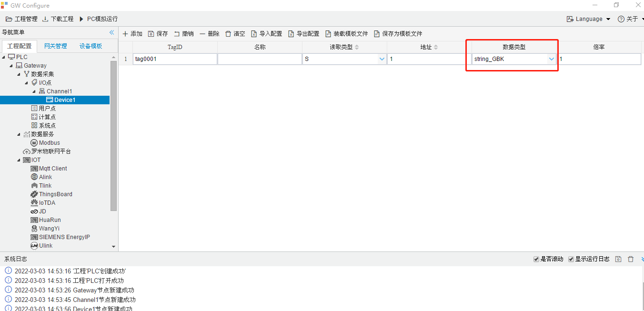Image resolution: width=644 pixels, height=311 pixels.
Task: Click the navigation tree vertical scrollbar
Action: (x=113, y=136)
